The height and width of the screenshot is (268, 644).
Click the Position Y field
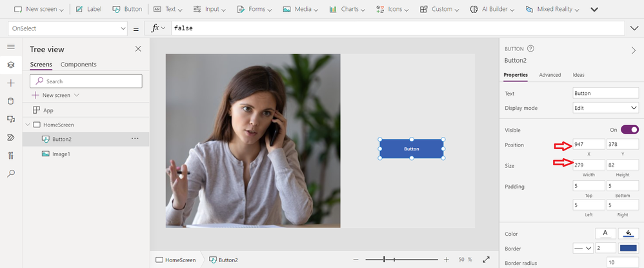point(623,144)
